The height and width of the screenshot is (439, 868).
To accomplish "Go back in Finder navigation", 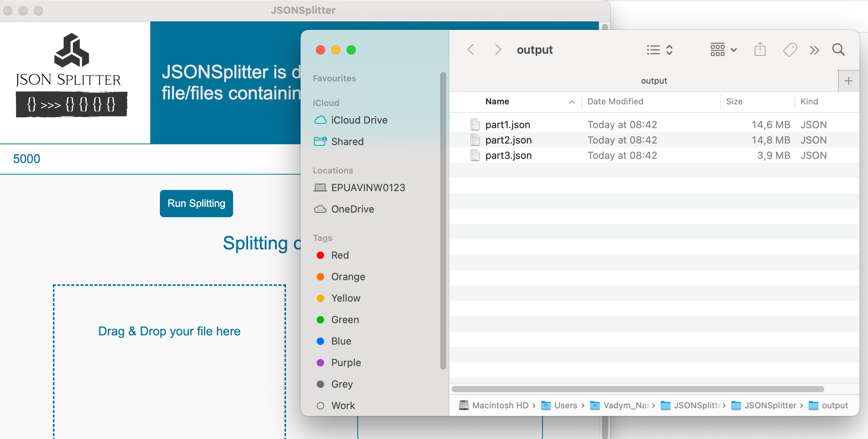I will click(x=471, y=50).
